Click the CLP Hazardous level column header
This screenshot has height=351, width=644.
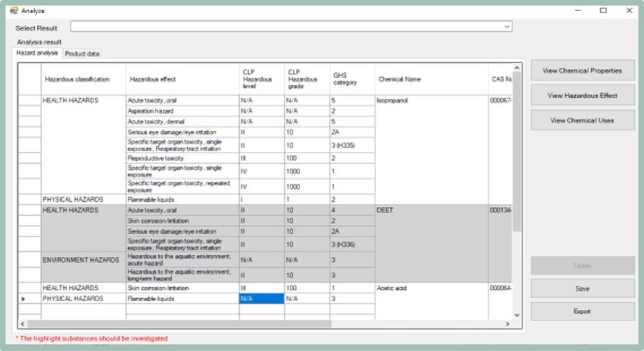click(x=261, y=79)
